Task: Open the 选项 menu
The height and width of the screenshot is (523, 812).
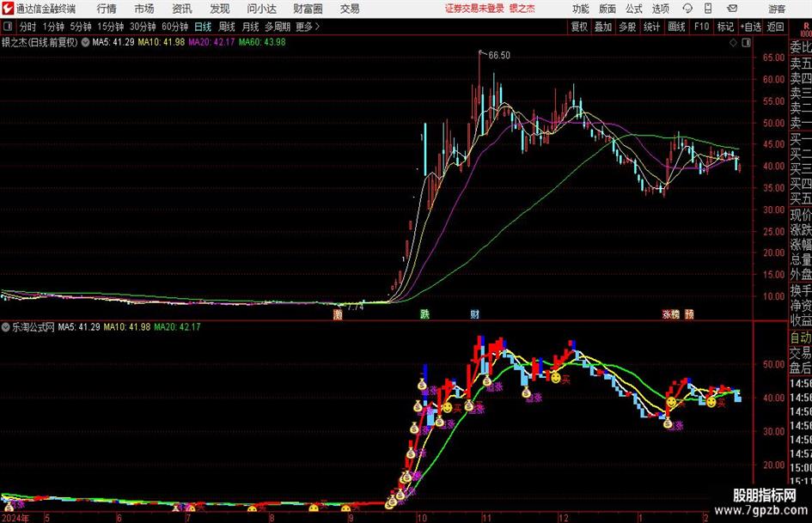Action: point(660,9)
